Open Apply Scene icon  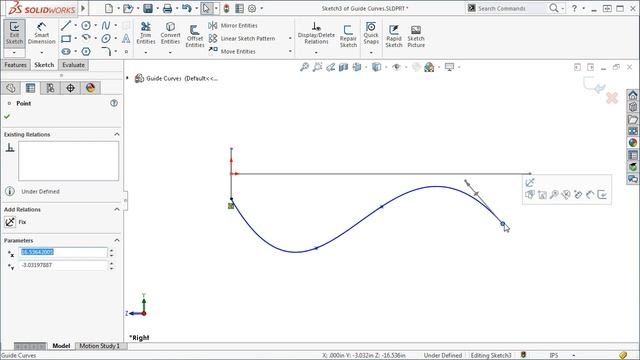click(429, 67)
